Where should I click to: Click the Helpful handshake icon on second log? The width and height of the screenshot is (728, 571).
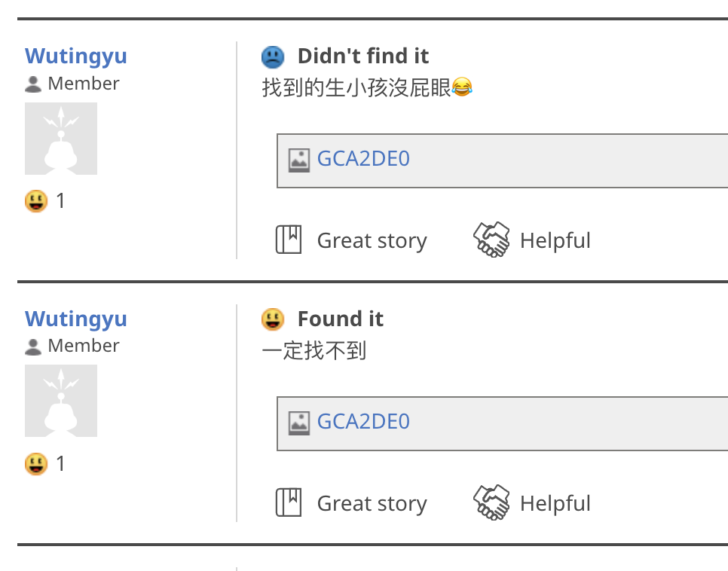pos(491,502)
